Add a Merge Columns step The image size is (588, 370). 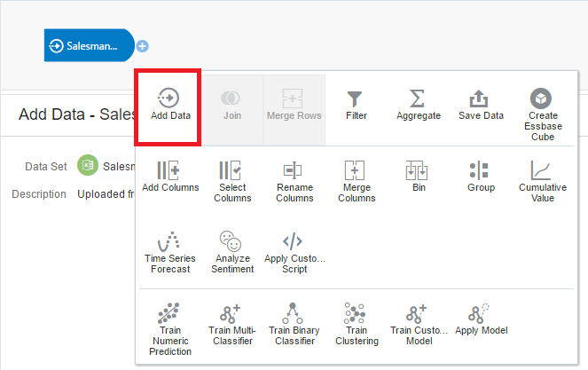pos(357,182)
